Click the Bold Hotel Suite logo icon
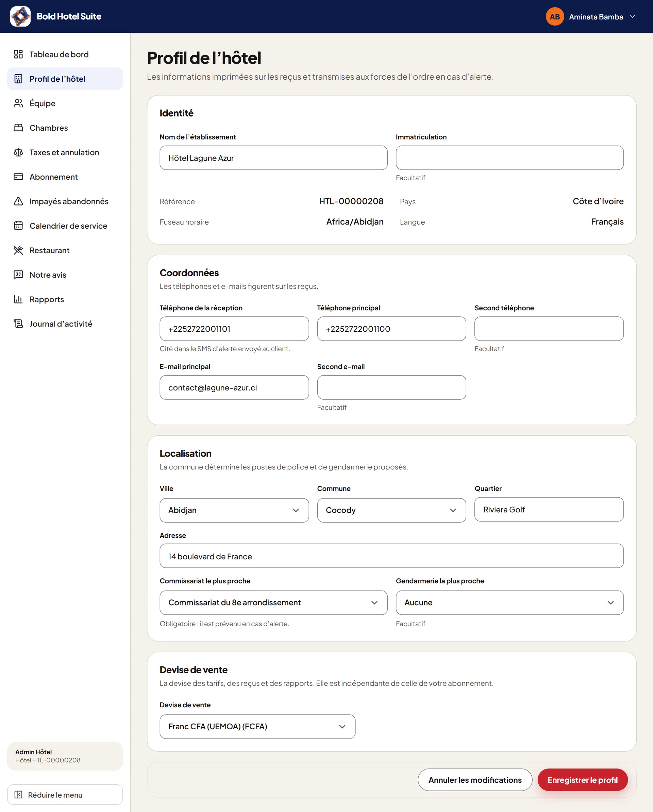The width and height of the screenshot is (653, 812). tap(20, 16)
